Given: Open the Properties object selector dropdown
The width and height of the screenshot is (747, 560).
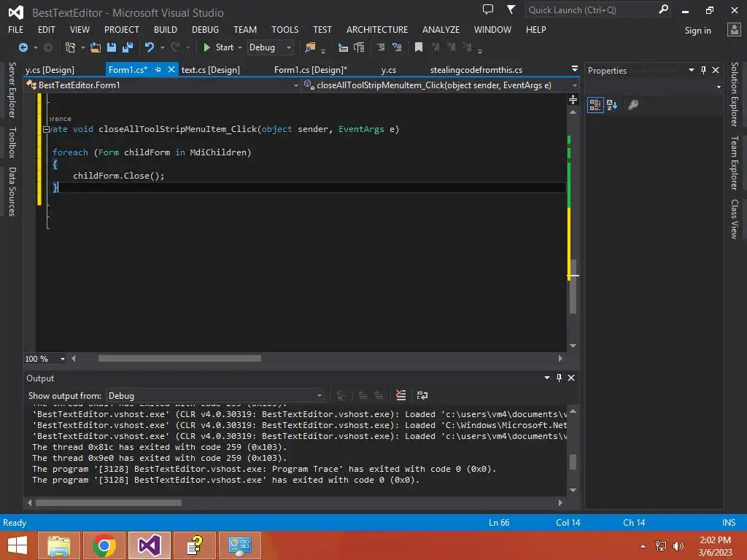Looking at the screenshot, I should (719, 87).
